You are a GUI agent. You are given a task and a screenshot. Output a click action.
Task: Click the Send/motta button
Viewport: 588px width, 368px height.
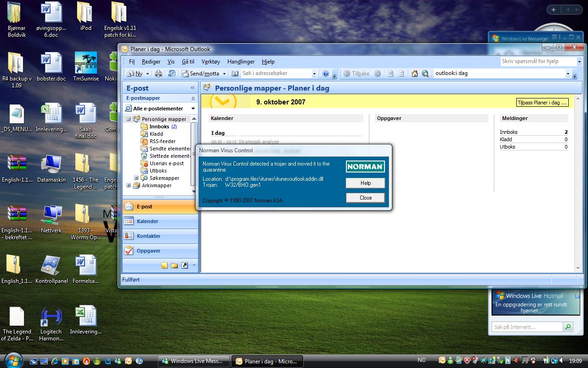coord(201,74)
